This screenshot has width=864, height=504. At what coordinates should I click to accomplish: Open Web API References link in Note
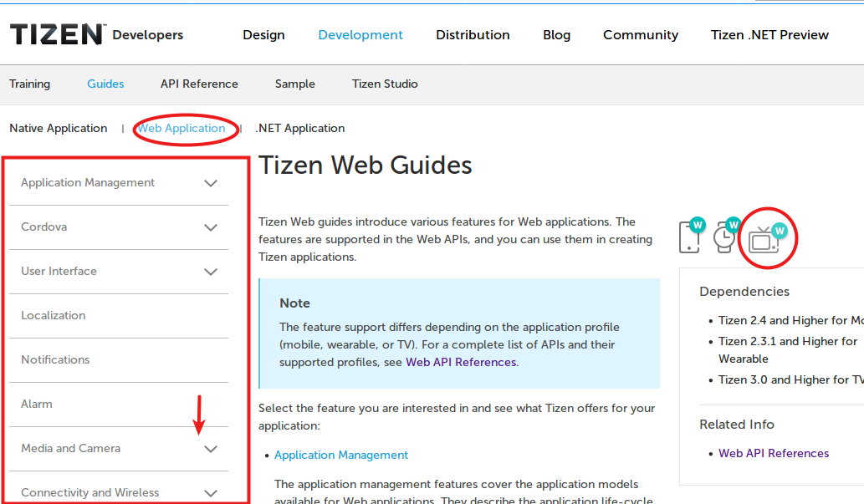tap(460, 362)
